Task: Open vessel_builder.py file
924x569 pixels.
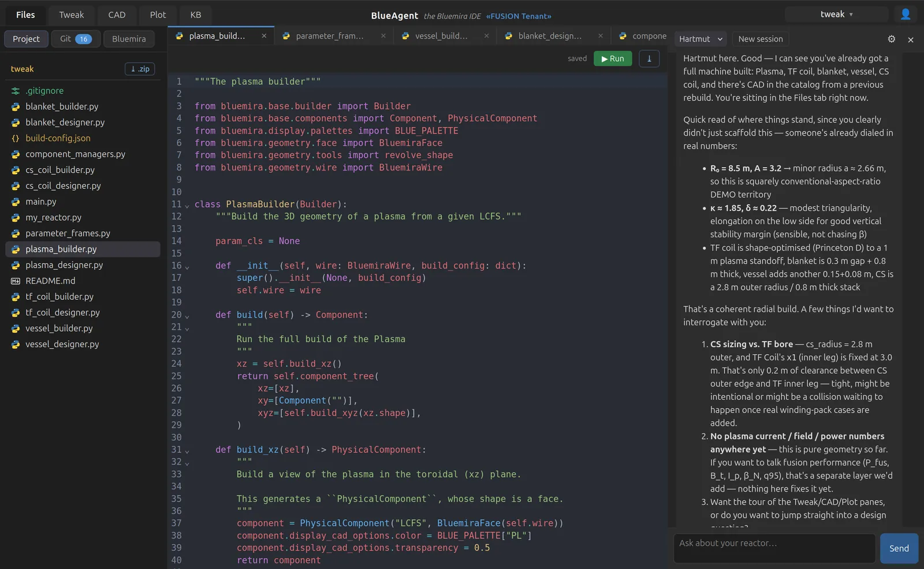Action: click(83, 328)
